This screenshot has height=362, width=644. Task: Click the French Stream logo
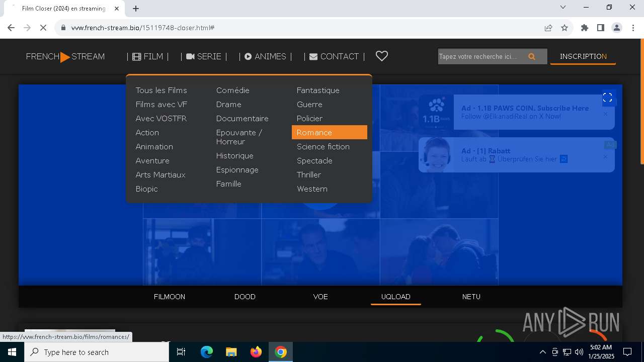(x=65, y=57)
